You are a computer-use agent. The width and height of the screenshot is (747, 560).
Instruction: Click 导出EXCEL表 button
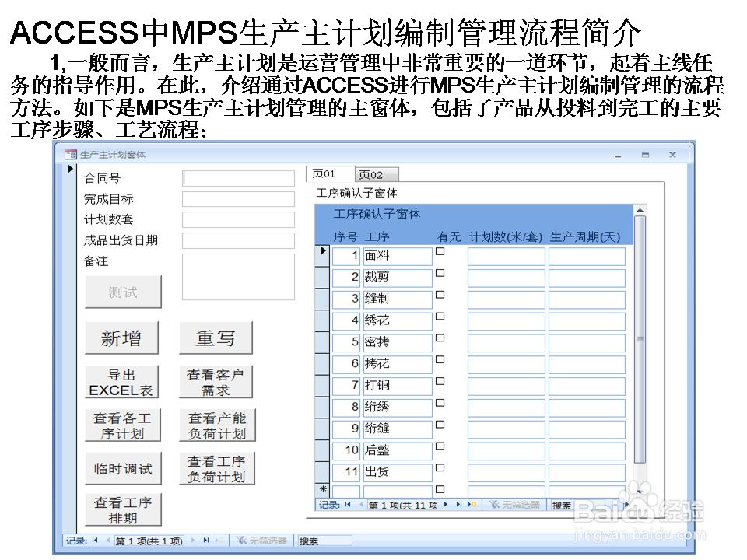[121, 382]
